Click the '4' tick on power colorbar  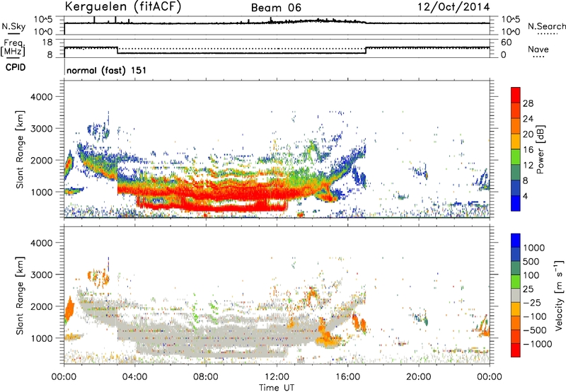point(526,196)
